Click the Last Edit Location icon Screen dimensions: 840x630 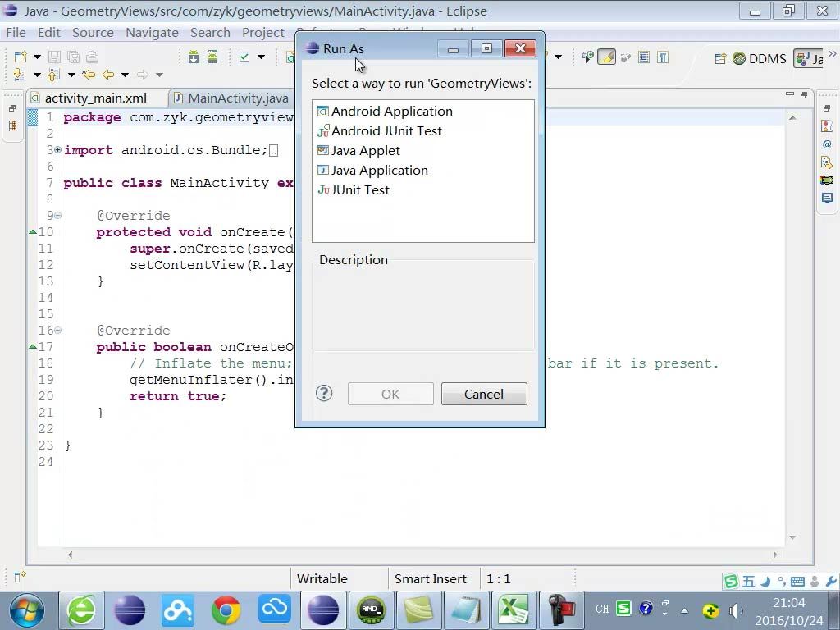click(89, 75)
